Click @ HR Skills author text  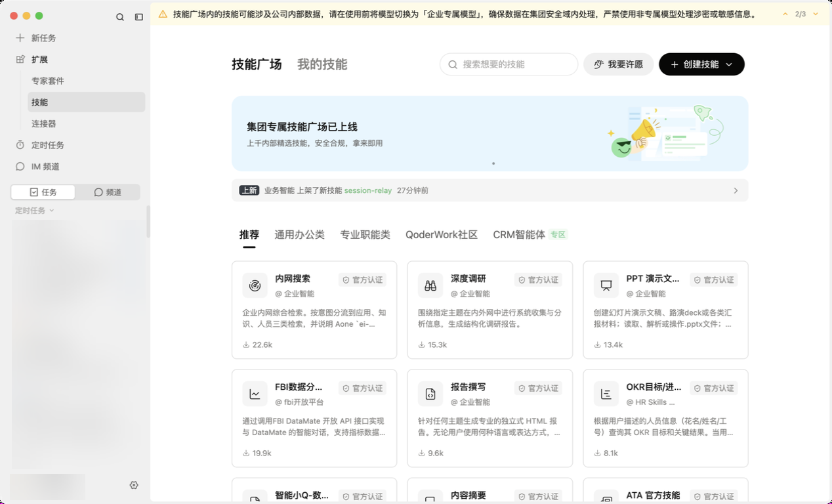pos(650,402)
